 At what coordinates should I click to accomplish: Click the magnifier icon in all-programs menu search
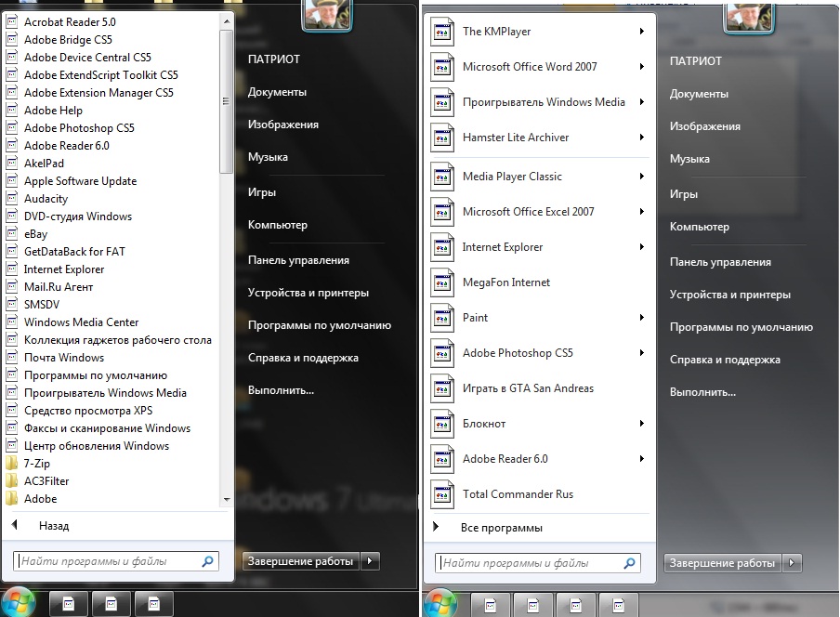tap(207, 561)
